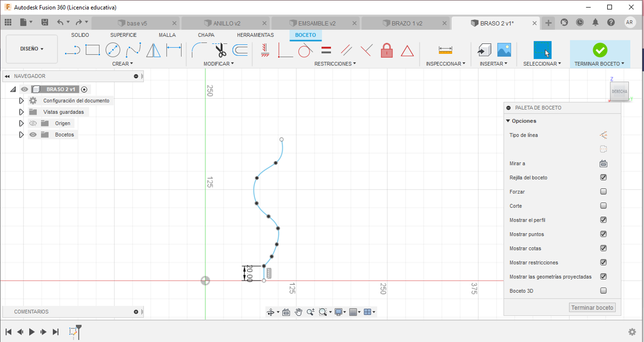The image size is (644, 342).
Task: Expand the Vistas guardadas node
Action: pos(21,112)
